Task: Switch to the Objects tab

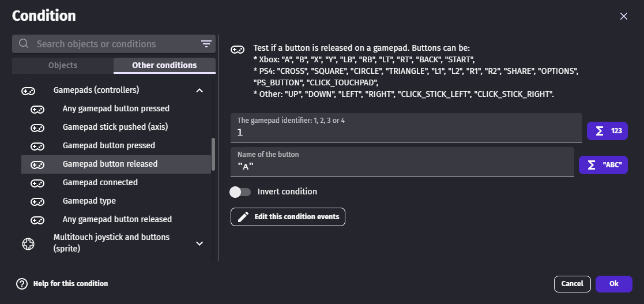Action: point(63,65)
